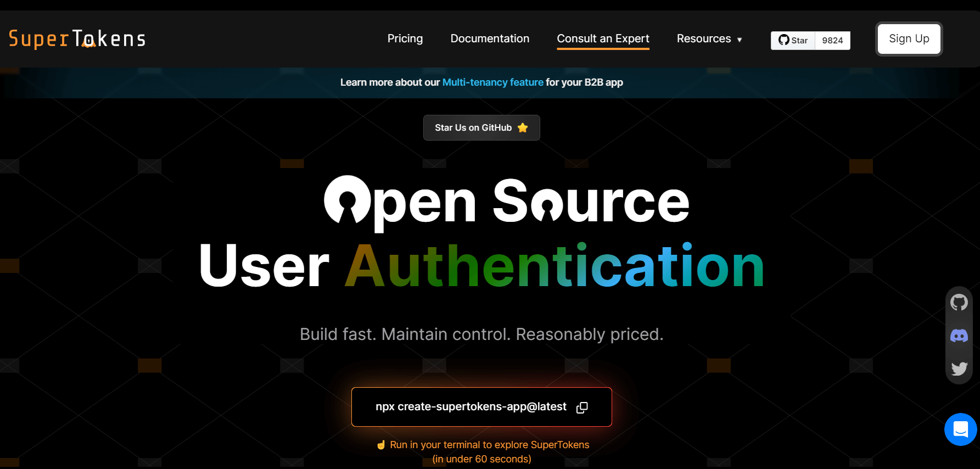Click the npx create-supertokens-app@latest command box
Screen dimensions: 980x469
point(481,407)
